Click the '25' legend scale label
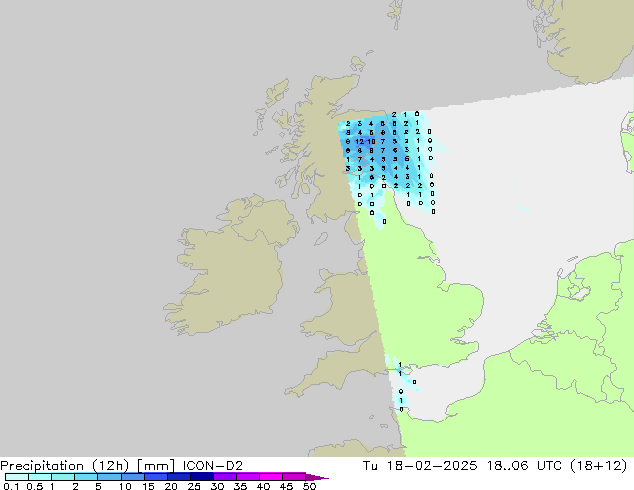The height and width of the screenshot is (490, 634). click(194, 486)
